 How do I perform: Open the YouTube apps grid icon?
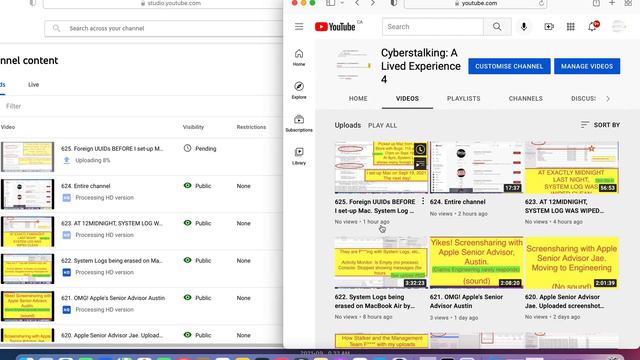pos(571,27)
